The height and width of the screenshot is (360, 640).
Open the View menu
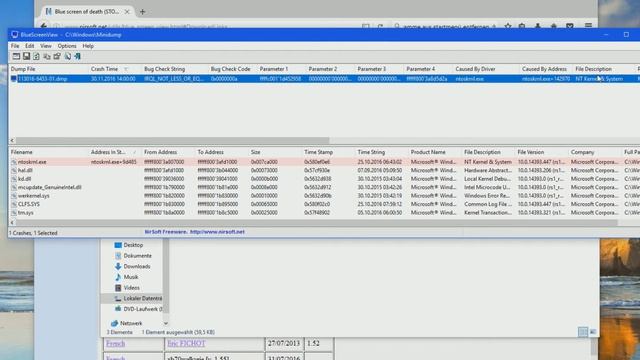[46, 46]
